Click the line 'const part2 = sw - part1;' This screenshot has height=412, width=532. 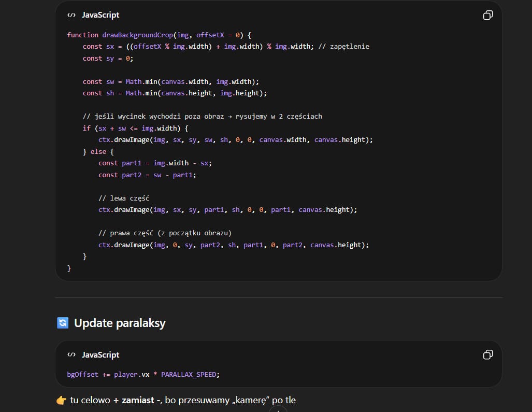(147, 175)
